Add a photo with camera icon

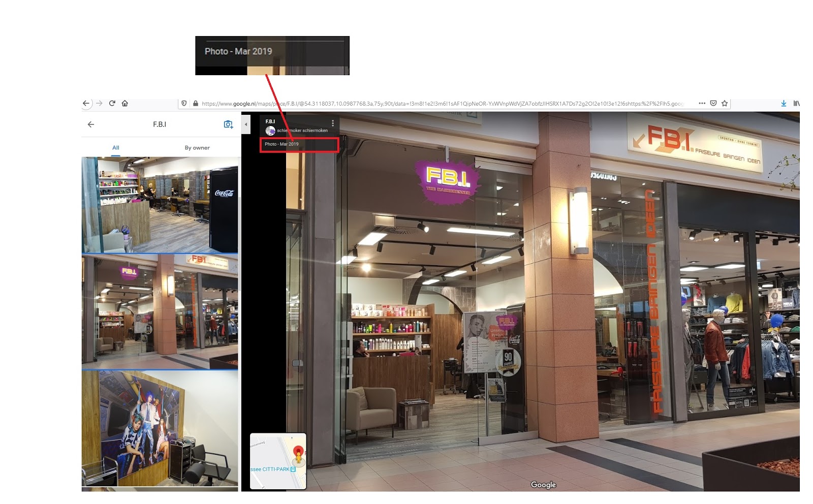228,124
